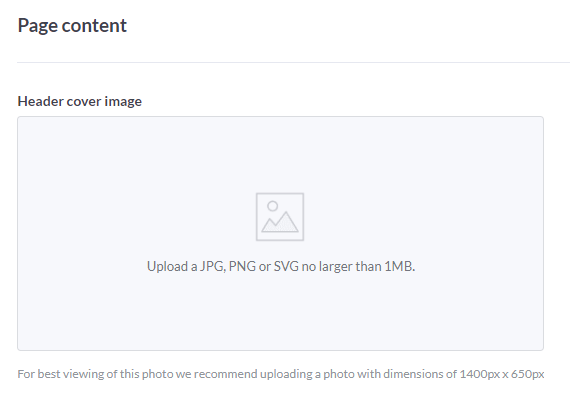Screen dimensions: 570x398
Task: Click the word 'JPG' in upload instructions
Action: (x=213, y=266)
